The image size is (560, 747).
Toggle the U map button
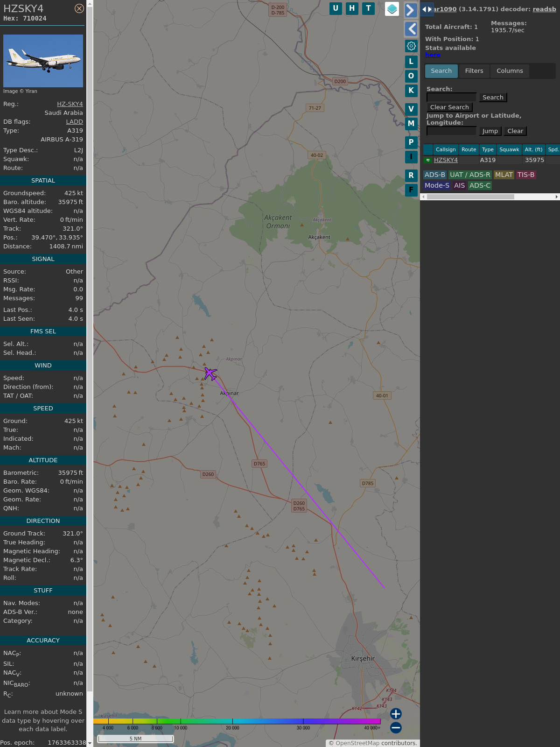point(336,8)
